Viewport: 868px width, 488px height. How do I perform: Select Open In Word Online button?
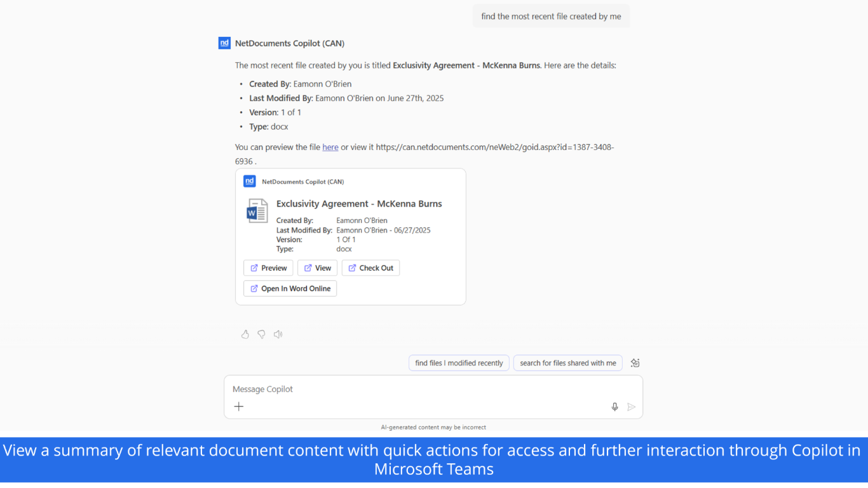tap(290, 288)
